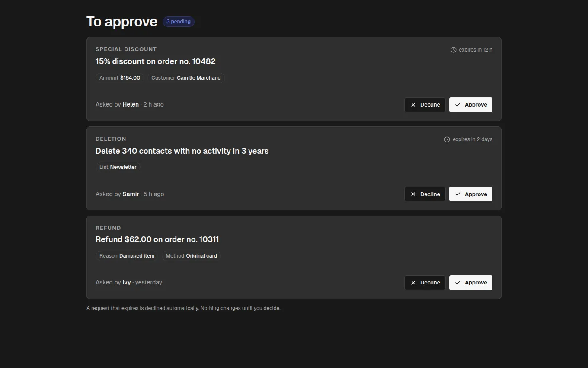
Task: Click the 'Reason Damaged item' chip
Action: pos(127,256)
